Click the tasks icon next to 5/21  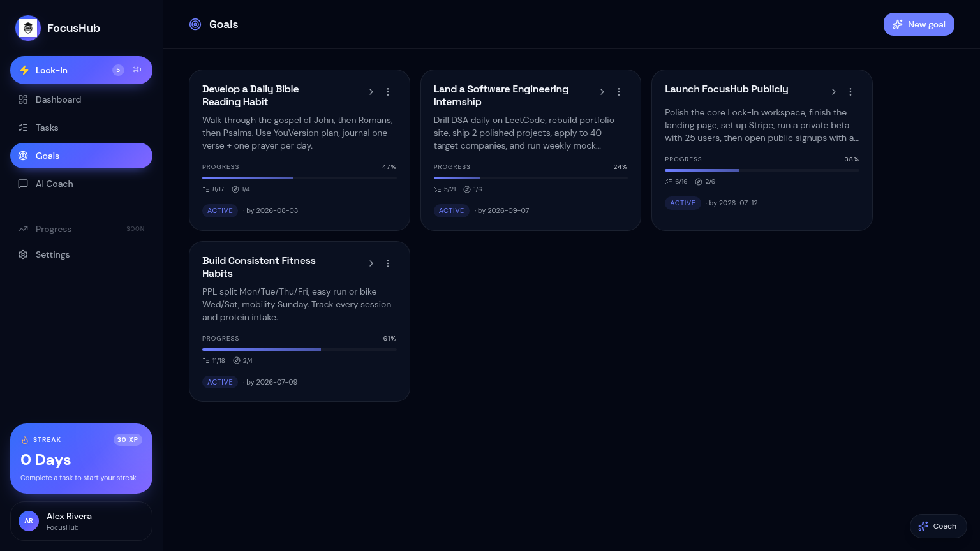click(x=438, y=189)
